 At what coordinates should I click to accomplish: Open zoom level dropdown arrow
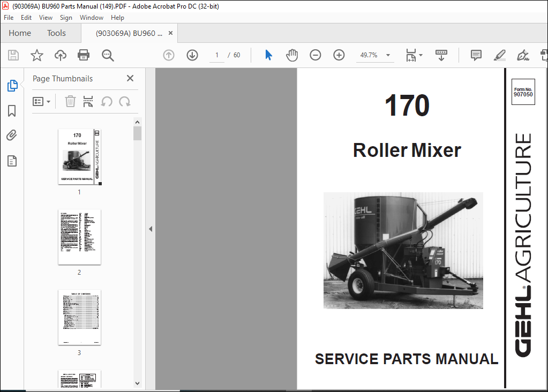coord(388,55)
